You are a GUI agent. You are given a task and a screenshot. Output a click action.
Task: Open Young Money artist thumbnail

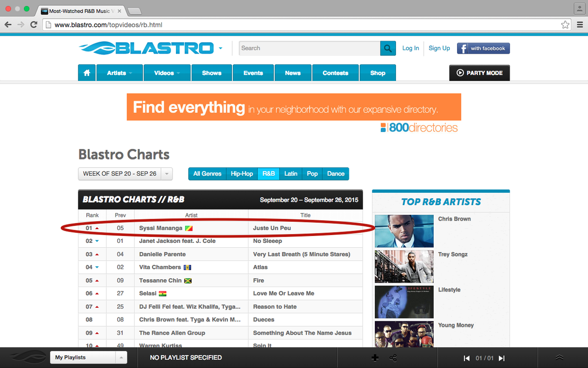pos(404,334)
